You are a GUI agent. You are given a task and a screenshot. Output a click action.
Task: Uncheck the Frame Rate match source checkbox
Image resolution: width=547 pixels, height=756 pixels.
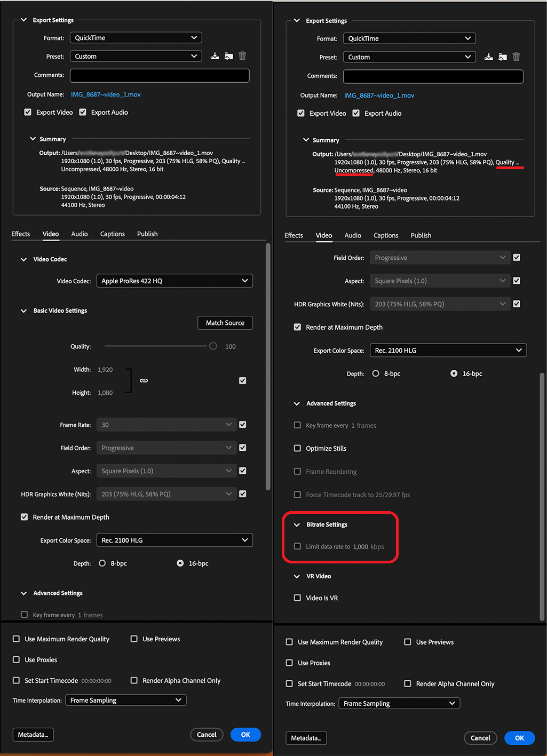pyautogui.click(x=243, y=425)
